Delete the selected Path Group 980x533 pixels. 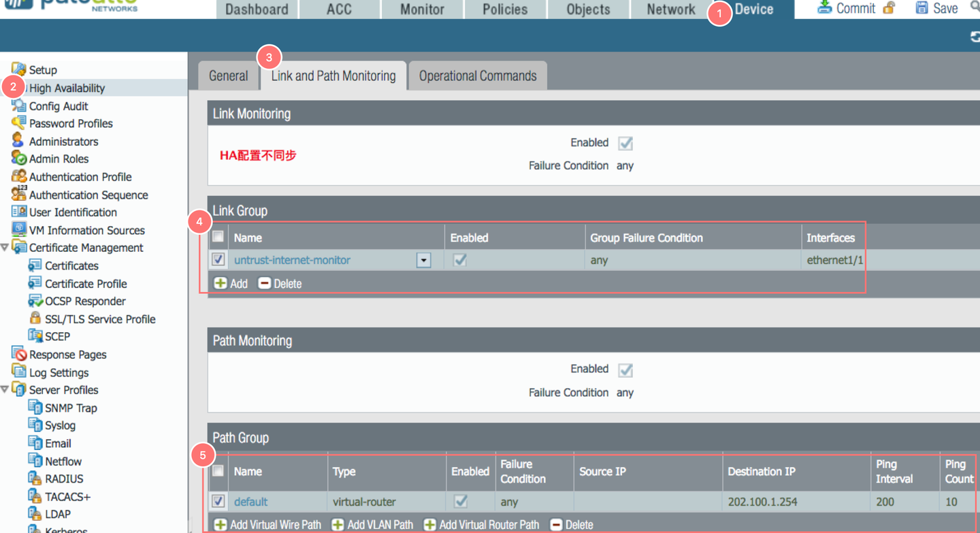(x=572, y=525)
